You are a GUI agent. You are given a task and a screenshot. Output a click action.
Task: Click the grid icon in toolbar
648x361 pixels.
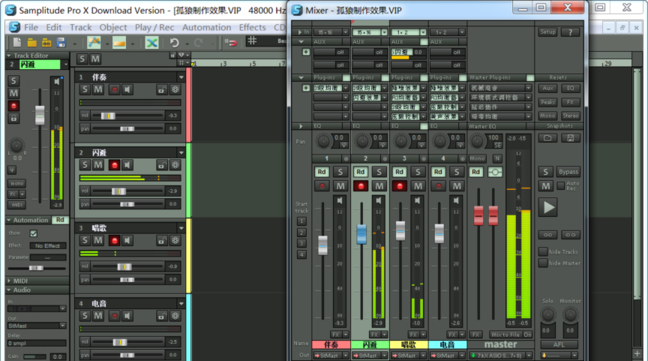[252, 41]
